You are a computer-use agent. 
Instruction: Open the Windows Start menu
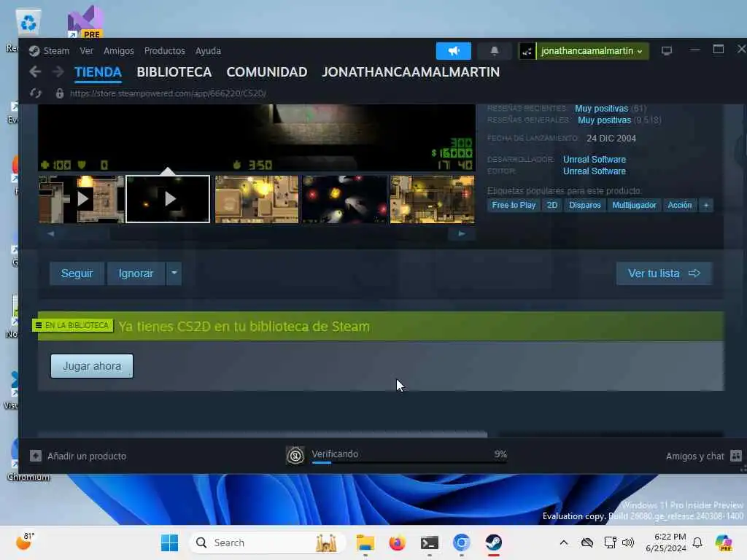click(169, 542)
